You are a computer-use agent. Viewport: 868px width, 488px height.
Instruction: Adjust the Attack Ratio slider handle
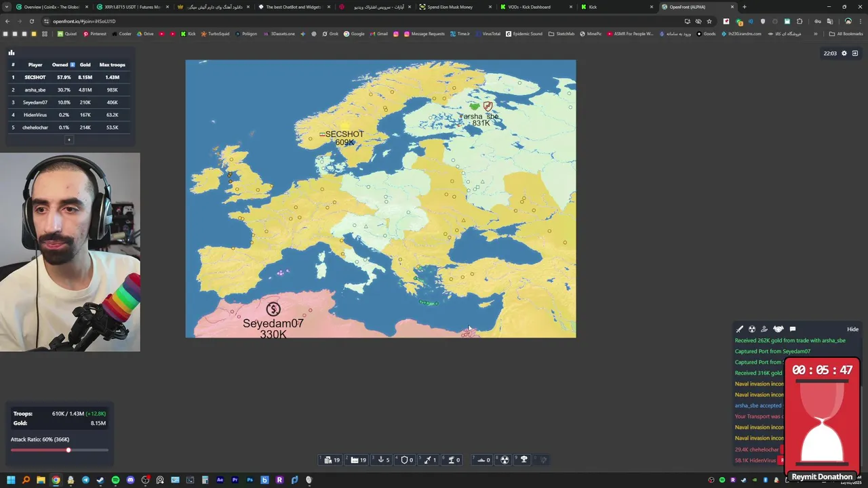point(68,450)
